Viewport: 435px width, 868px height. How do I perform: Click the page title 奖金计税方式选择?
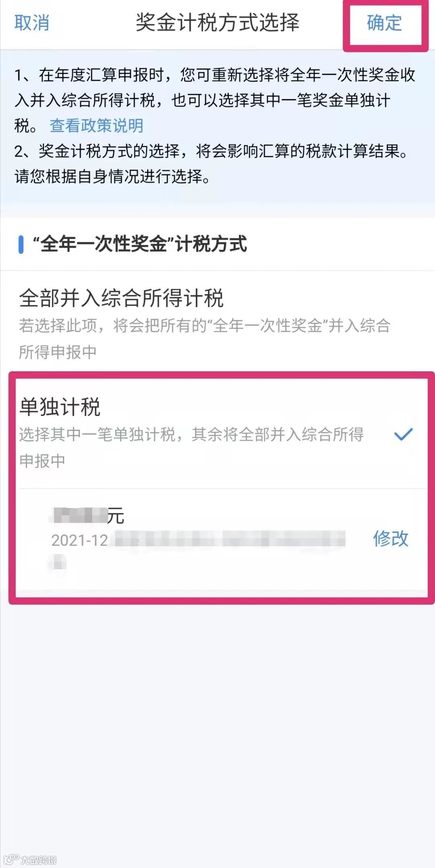tap(217, 22)
